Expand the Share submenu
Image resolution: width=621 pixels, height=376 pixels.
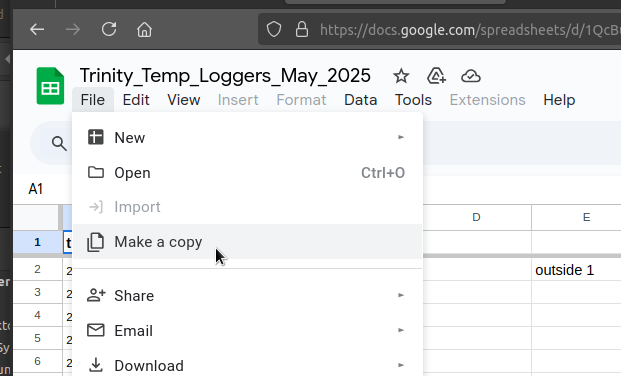pyautogui.click(x=248, y=296)
